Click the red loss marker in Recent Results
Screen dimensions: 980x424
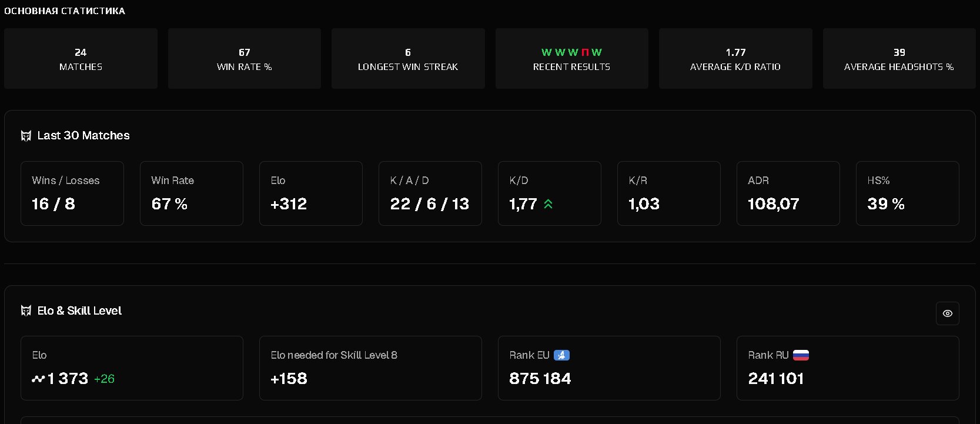tap(585, 52)
